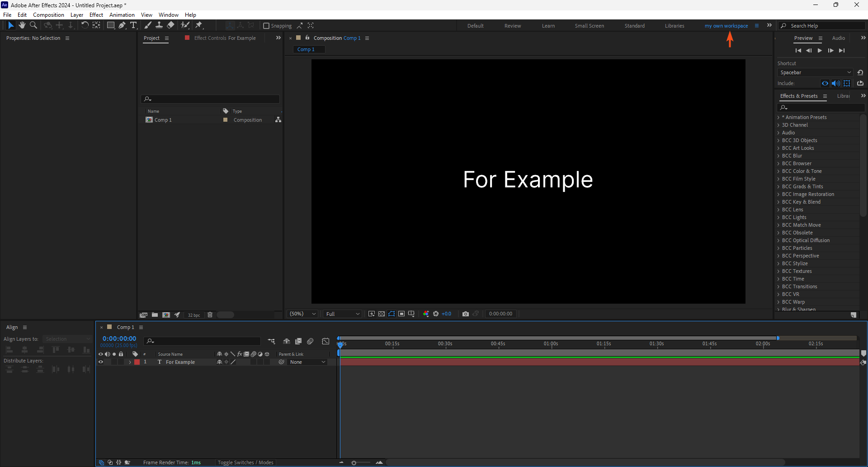This screenshot has width=868, height=467.
Task: Play the preview
Action: click(x=820, y=51)
